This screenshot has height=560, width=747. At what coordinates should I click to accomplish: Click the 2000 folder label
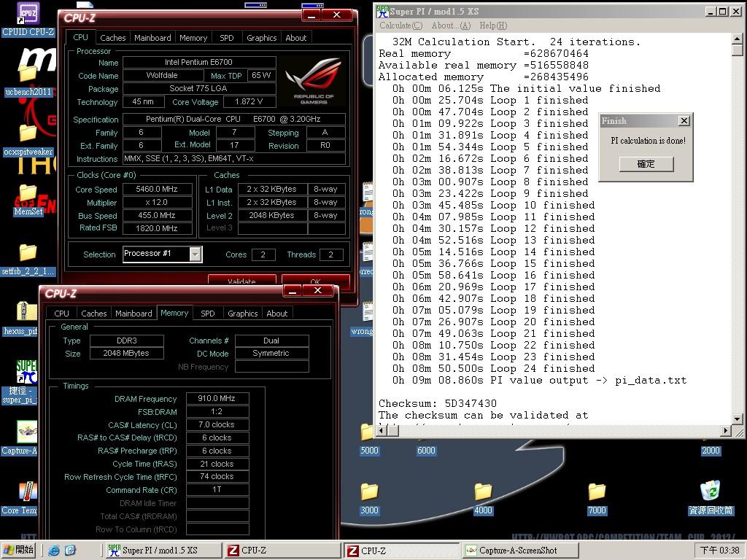(711, 451)
